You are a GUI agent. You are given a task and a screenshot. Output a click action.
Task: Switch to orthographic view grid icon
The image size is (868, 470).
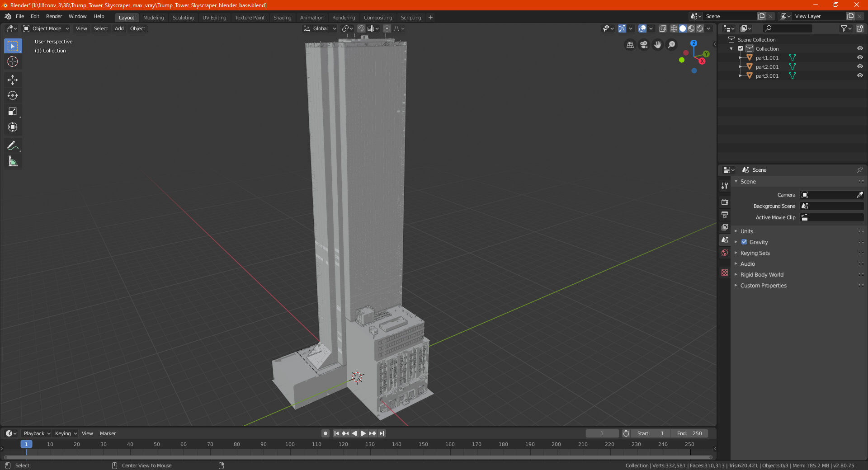(x=630, y=45)
